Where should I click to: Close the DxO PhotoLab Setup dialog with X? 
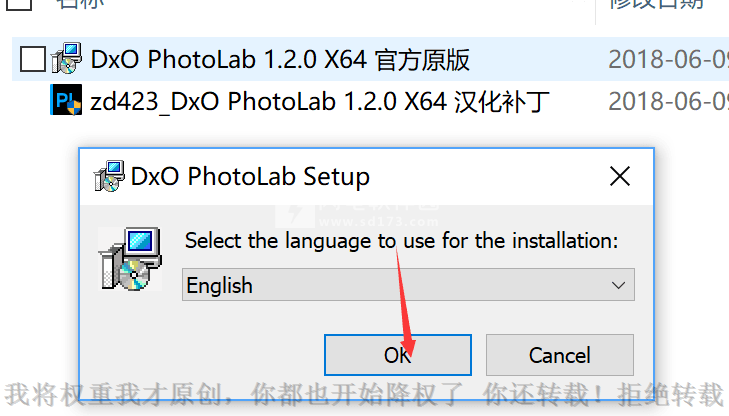tap(620, 176)
